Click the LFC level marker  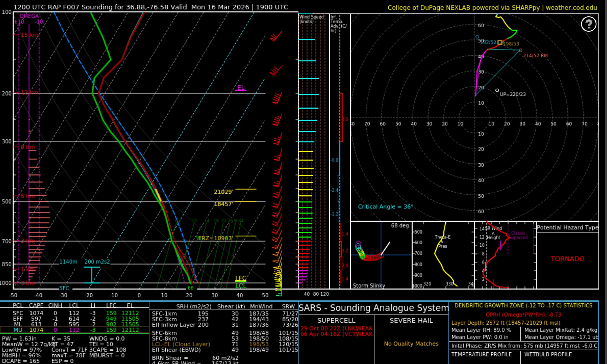[241, 278]
